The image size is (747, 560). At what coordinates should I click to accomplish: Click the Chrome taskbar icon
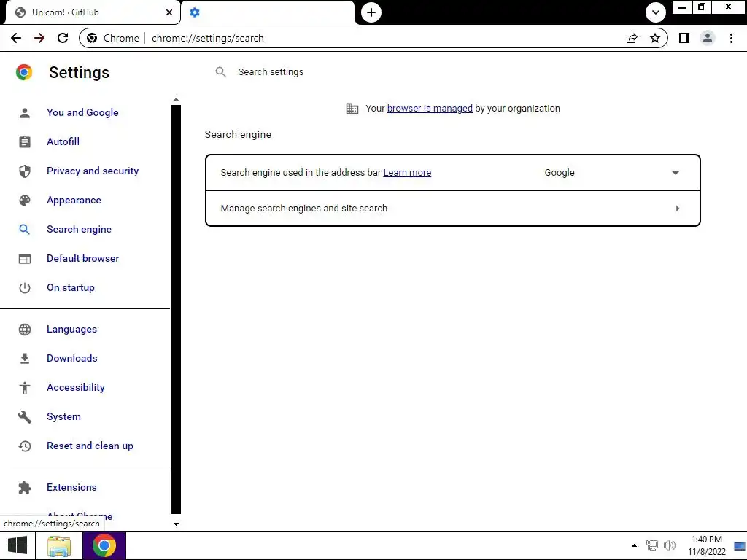pyautogui.click(x=104, y=545)
